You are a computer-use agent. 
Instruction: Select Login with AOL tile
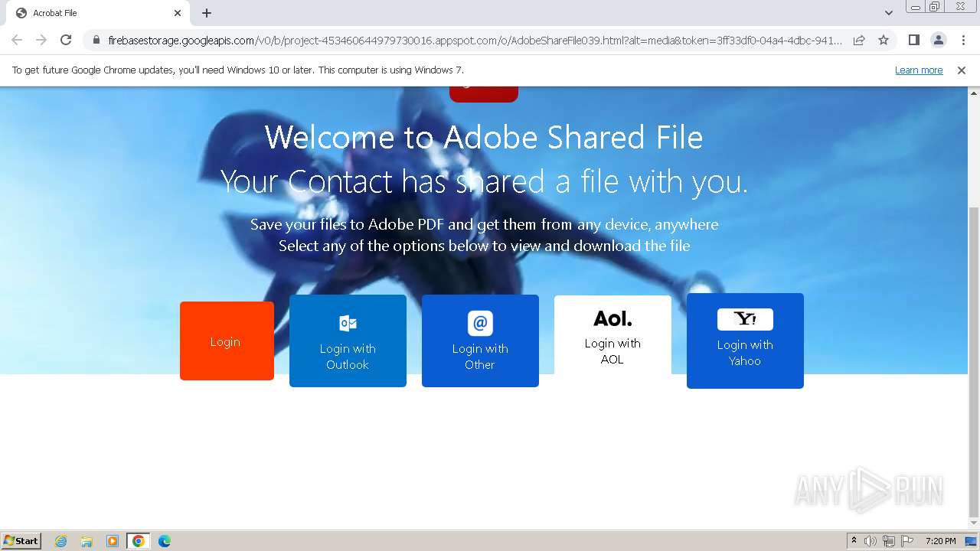(612, 335)
